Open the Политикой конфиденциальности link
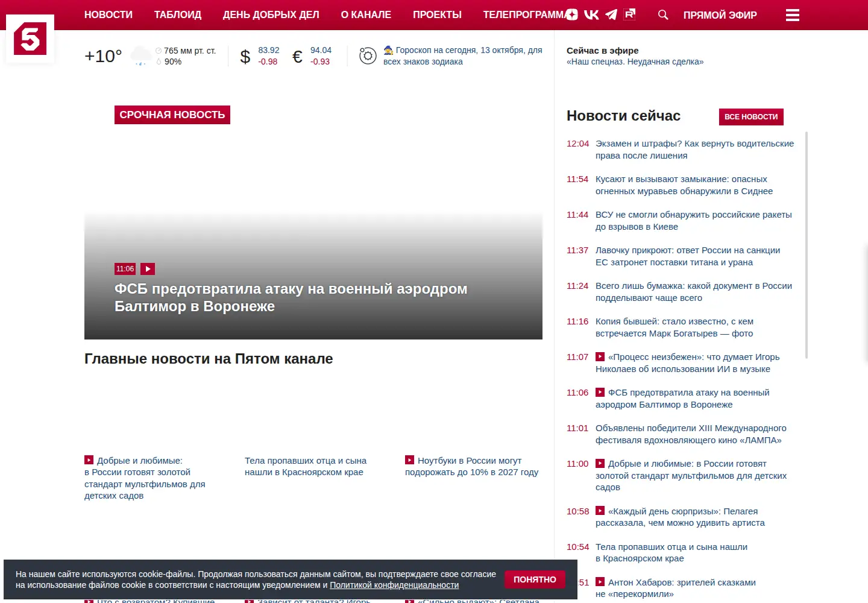This screenshot has height=603, width=868. click(x=394, y=585)
